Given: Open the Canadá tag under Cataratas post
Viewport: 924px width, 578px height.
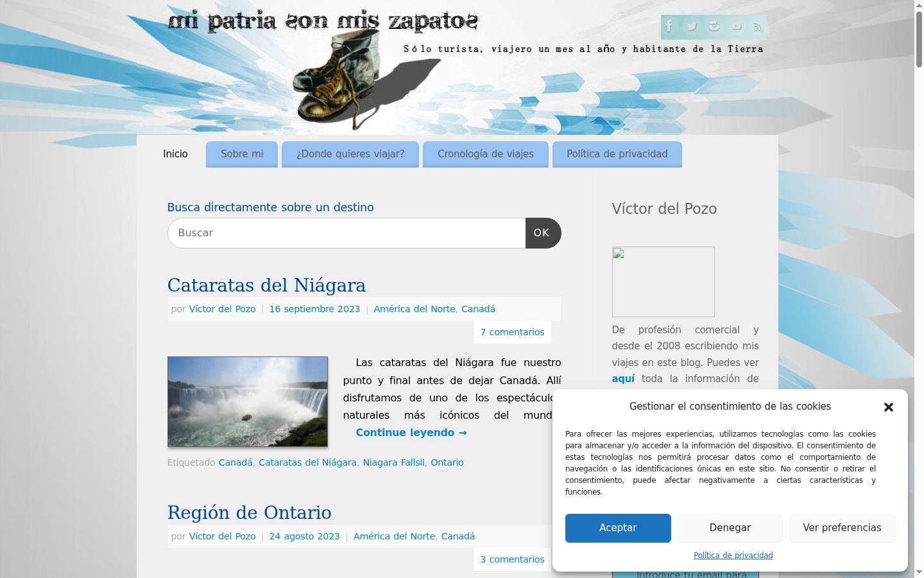Looking at the screenshot, I should [x=235, y=462].
